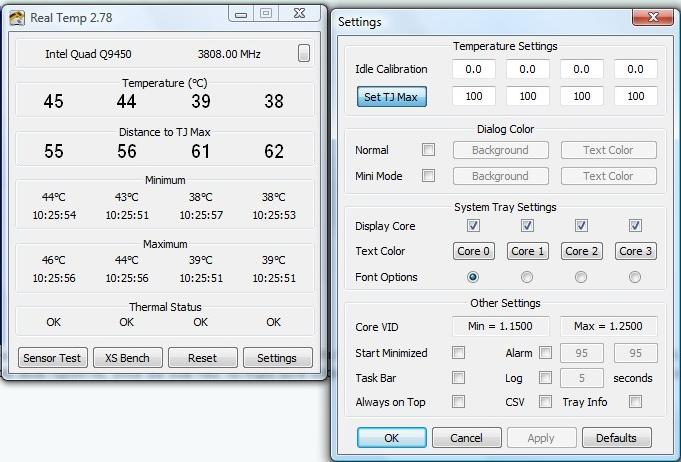Enable the CSV checkbox
Viewport: 681px width, 462px height.
click(545, 401)
